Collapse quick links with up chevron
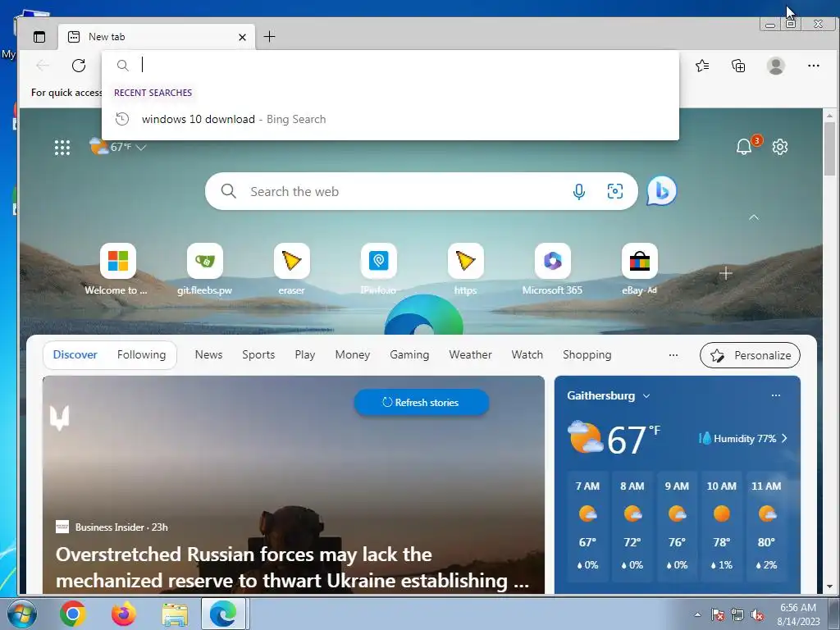 coord(754,217)
